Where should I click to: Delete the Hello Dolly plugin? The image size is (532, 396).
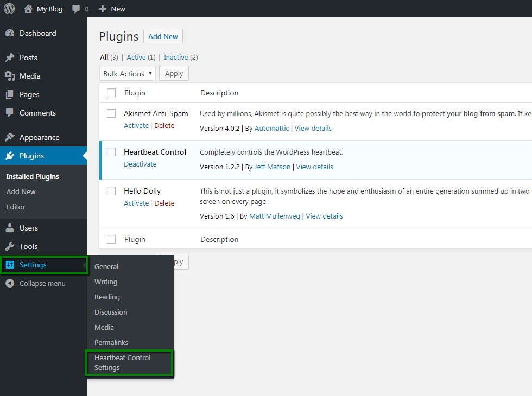point(164,203)
